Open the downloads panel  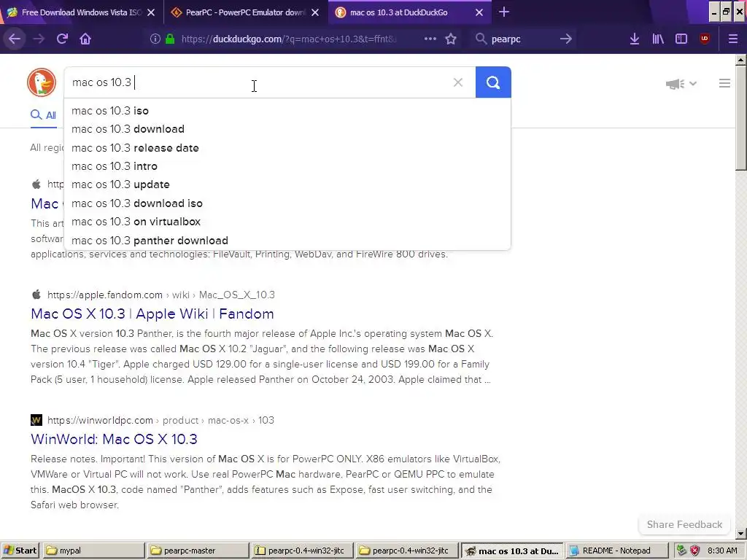(x=634, y=39)
